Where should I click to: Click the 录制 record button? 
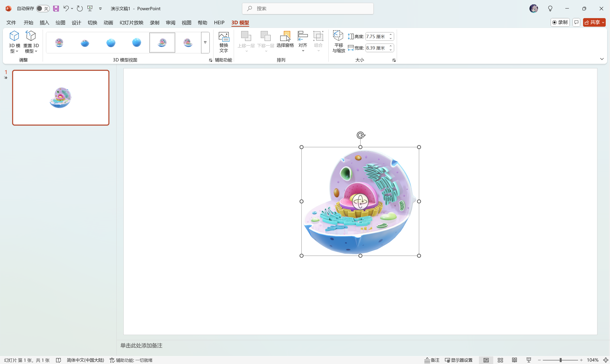pyautogui.click(x=560, y=22)
